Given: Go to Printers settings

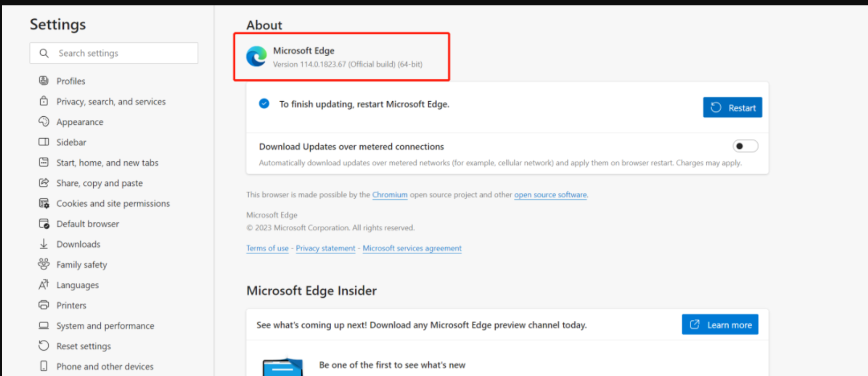Looking at the screenshot, I should click(x=71, y=305).
